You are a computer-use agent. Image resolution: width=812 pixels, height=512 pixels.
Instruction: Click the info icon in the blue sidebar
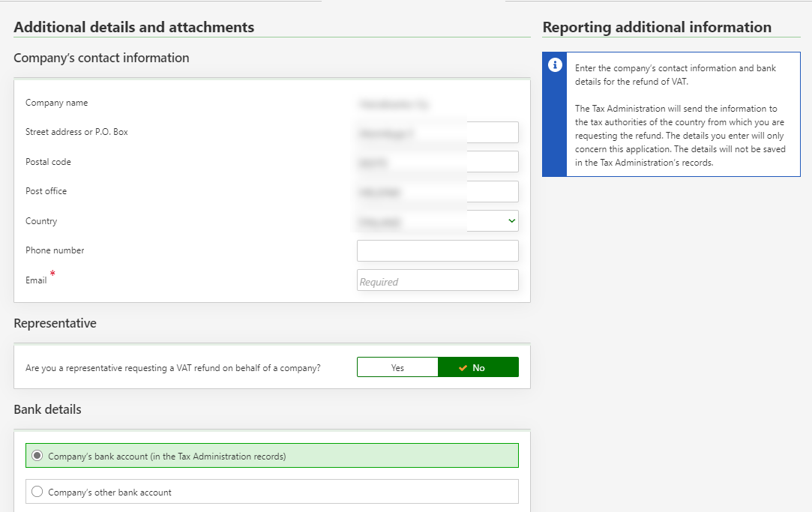click(x=555, y=65)
